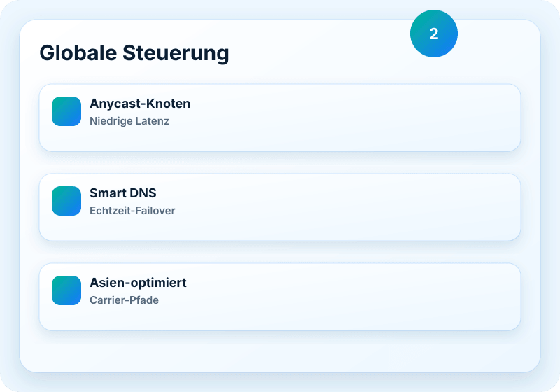
Task: Click the Globale Steuerung heading
Action: click(134, 52)
